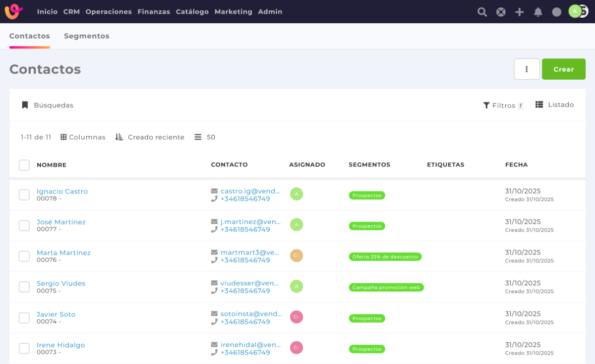The image size is (595, 364).
Task: Expand the Creado reciente sort dropdown
Action: tap(150, 137)
